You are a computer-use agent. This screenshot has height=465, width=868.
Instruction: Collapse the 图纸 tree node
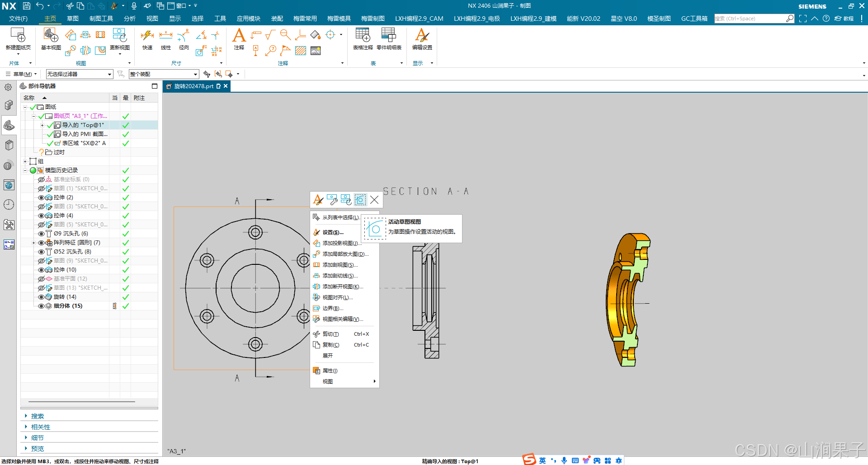25,107
